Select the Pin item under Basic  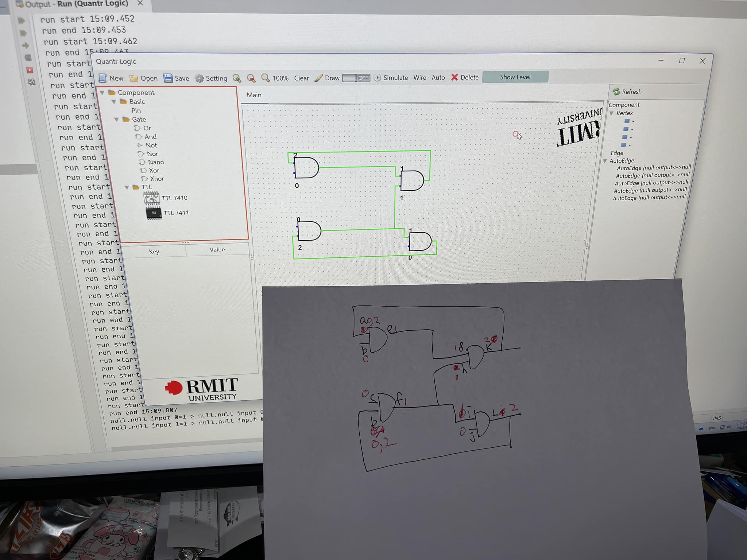point(136,110)
